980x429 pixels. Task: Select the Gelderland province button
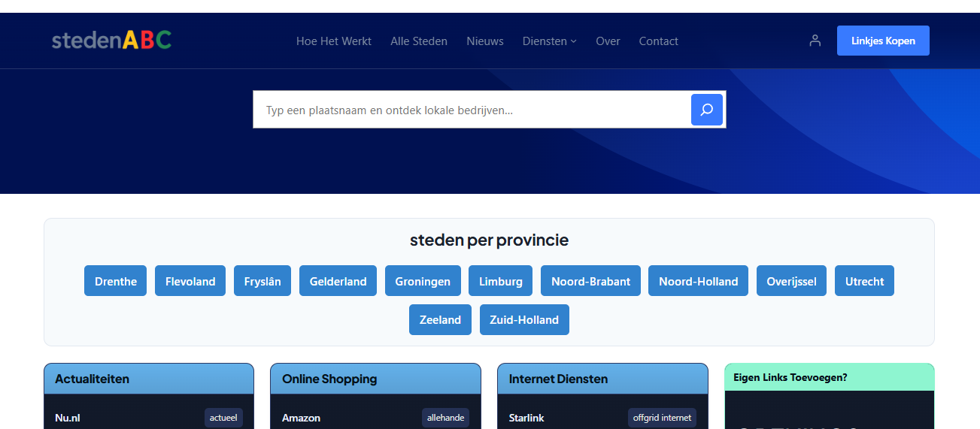click(338, 281)
